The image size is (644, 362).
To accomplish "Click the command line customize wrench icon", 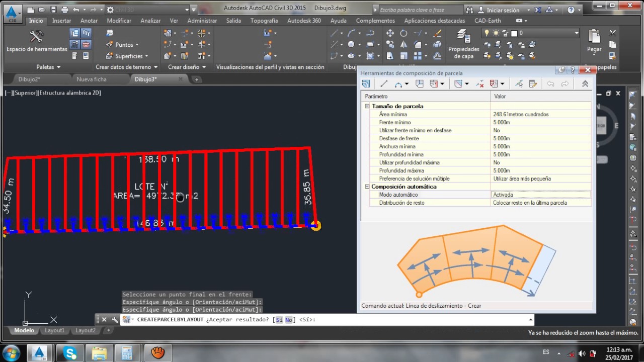I will click(115, 319).
